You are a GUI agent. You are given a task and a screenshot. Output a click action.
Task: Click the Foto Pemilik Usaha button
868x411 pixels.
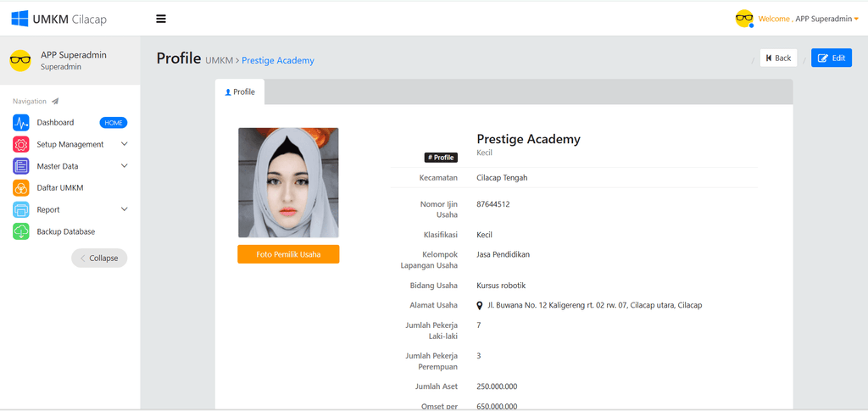288,254
